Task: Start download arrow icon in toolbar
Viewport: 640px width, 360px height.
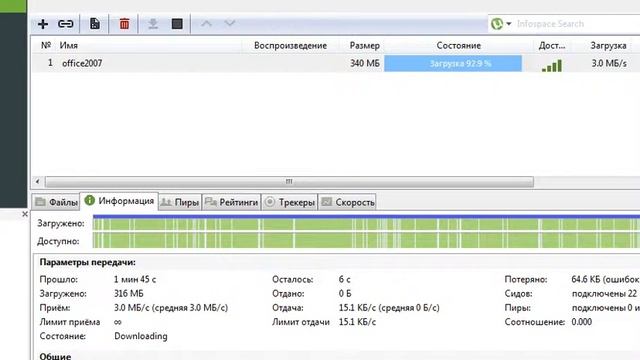Action: tap(153, 24)
